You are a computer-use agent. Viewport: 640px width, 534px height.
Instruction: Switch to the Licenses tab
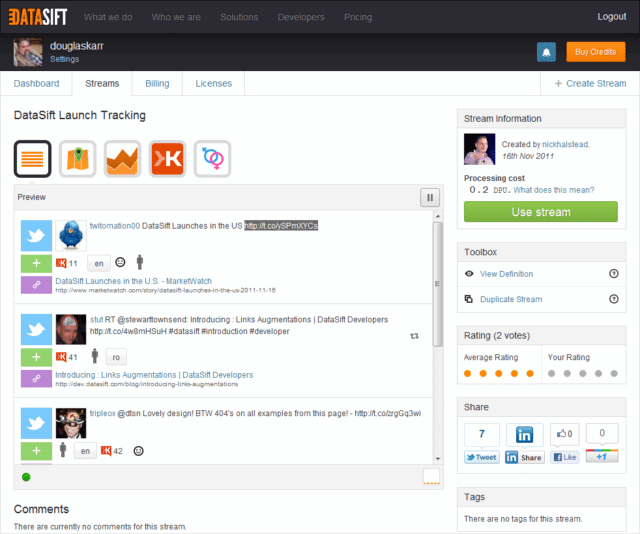coord(213,83)
